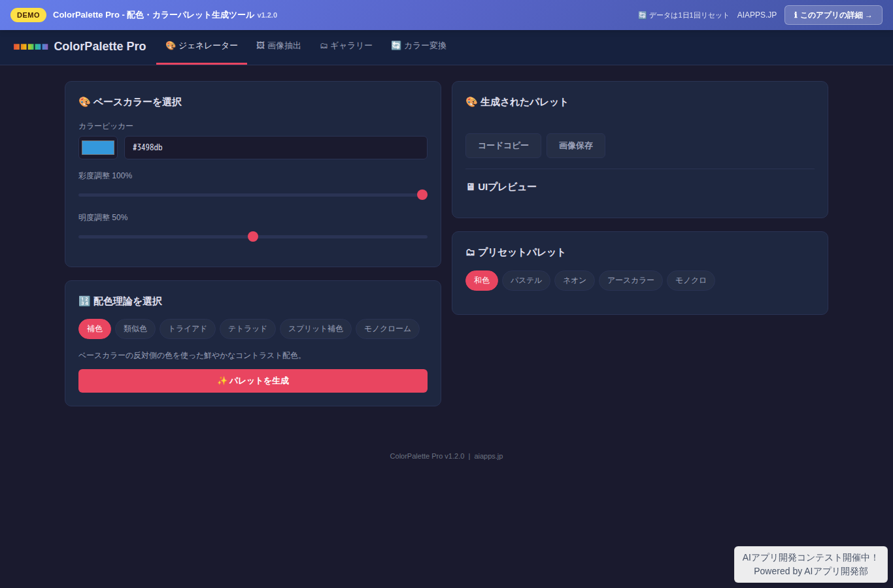Choose the アースカラー preset palette
This screenshot has height=588, width=893.
coord(631,280)
